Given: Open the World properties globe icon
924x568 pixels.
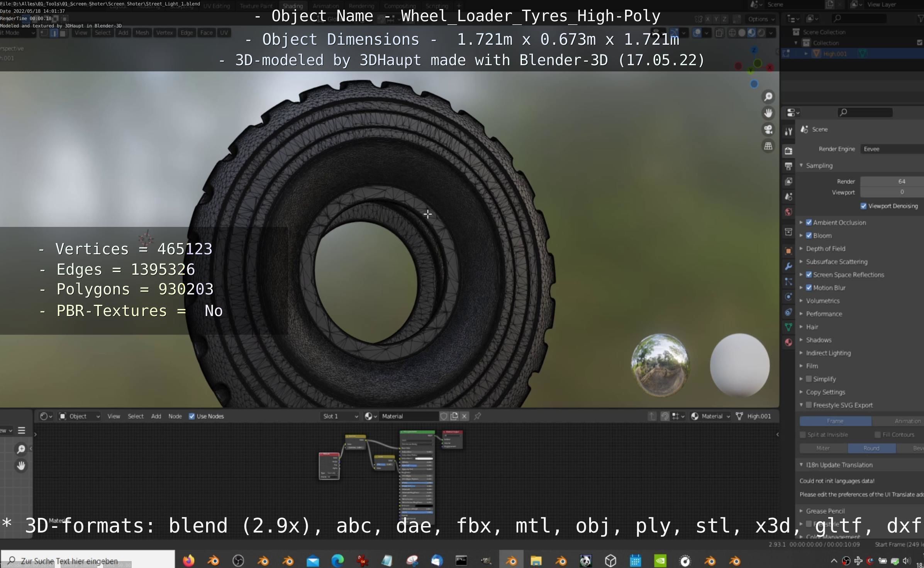Looking at the screenshot, I should tap(788, 212).
